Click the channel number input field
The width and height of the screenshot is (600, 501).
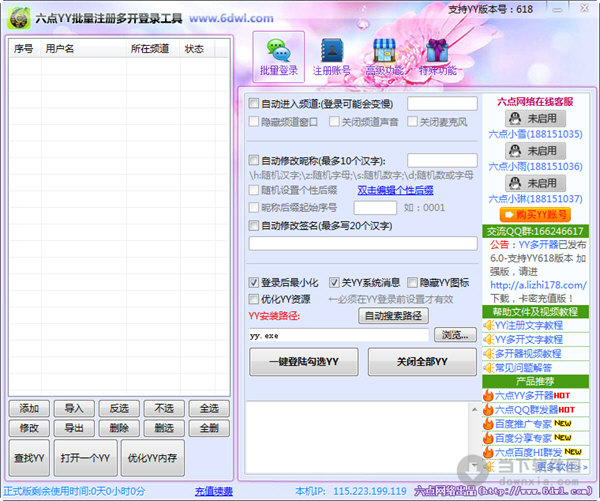442,103
